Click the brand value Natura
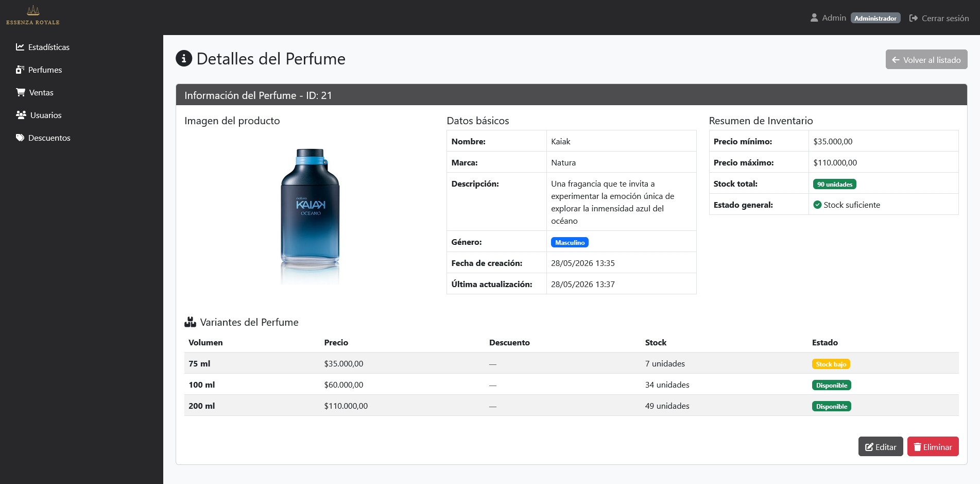The height and width of the screenshot is (484, 980). pos(563,162)
